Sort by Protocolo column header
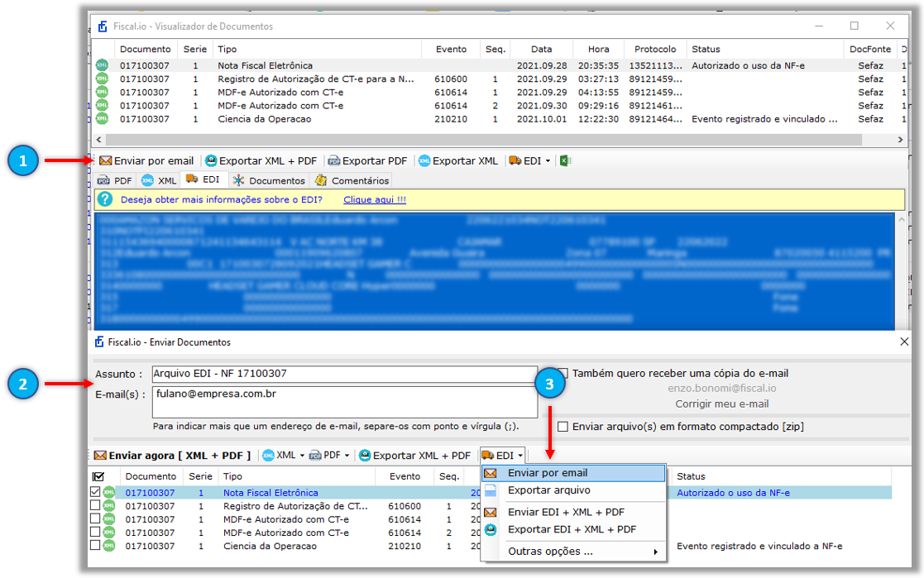This screenshot has height=578, width=924. (x=654, y=50)
